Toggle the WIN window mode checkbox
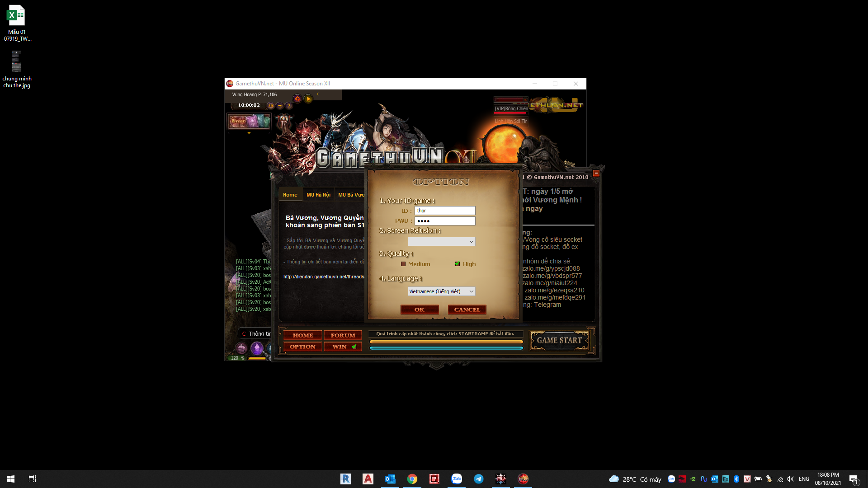 pos(354,347)
